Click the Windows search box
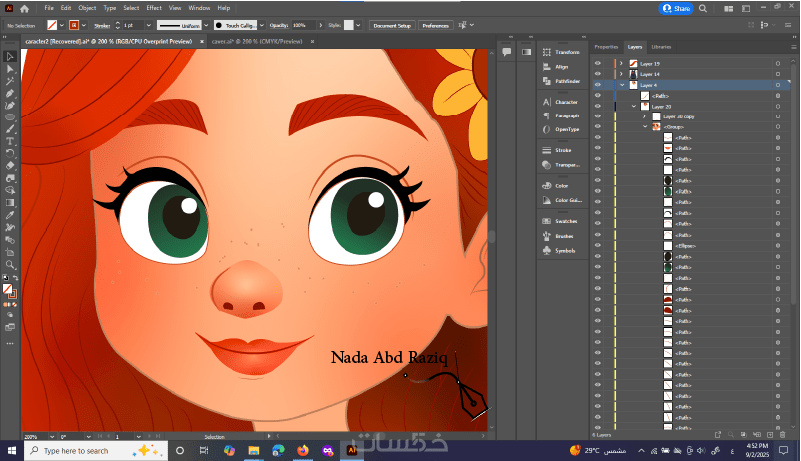Viewport: 801px width, 461px height. pos(96,451)
